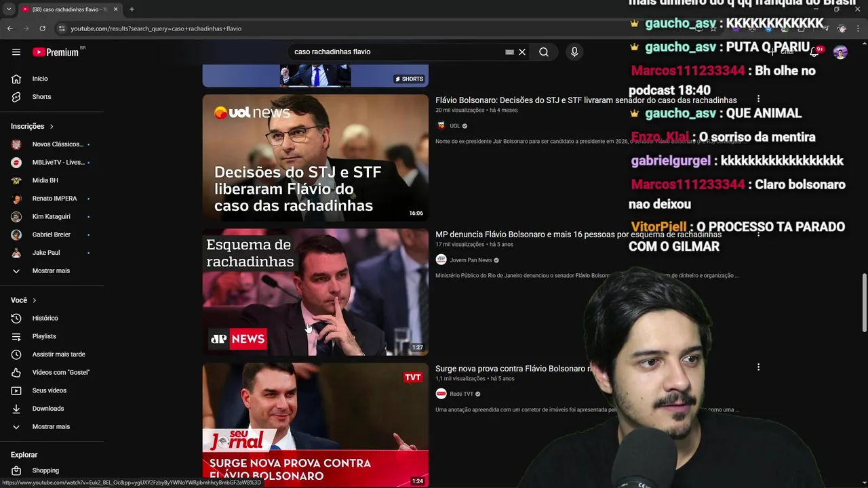This screenshot has width=868, height=488.
Task: Visit the UOL channel link
Action: [x=455, y=126]
